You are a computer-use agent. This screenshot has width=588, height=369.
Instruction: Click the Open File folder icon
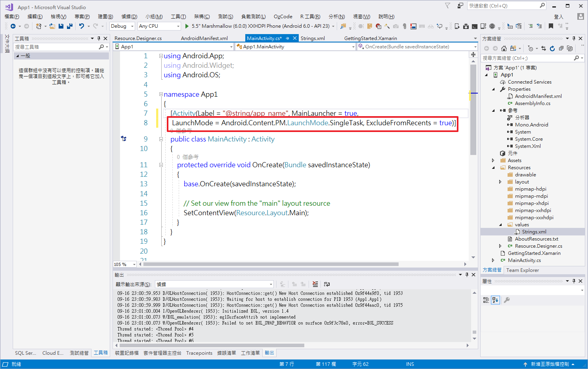pos(52,26)
